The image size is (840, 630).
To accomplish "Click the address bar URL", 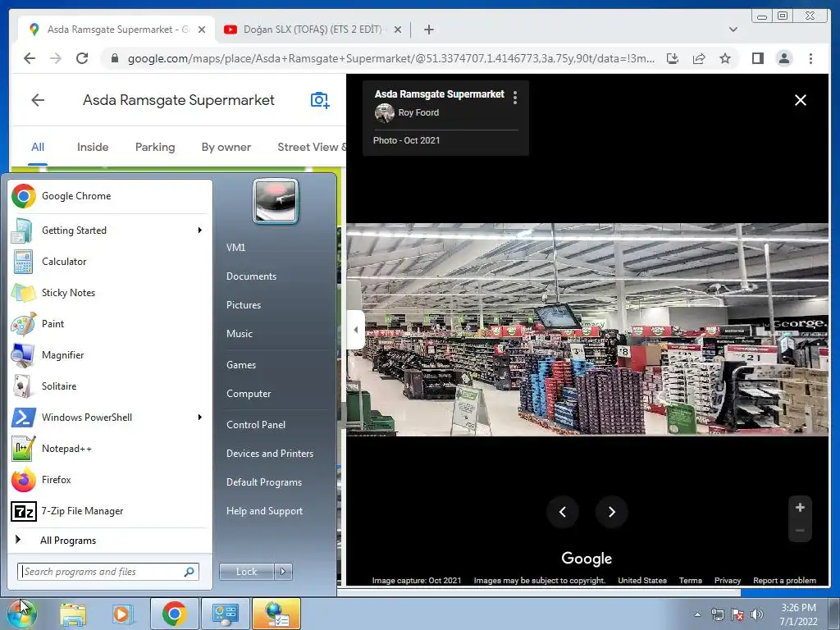I will coord(390,58).
